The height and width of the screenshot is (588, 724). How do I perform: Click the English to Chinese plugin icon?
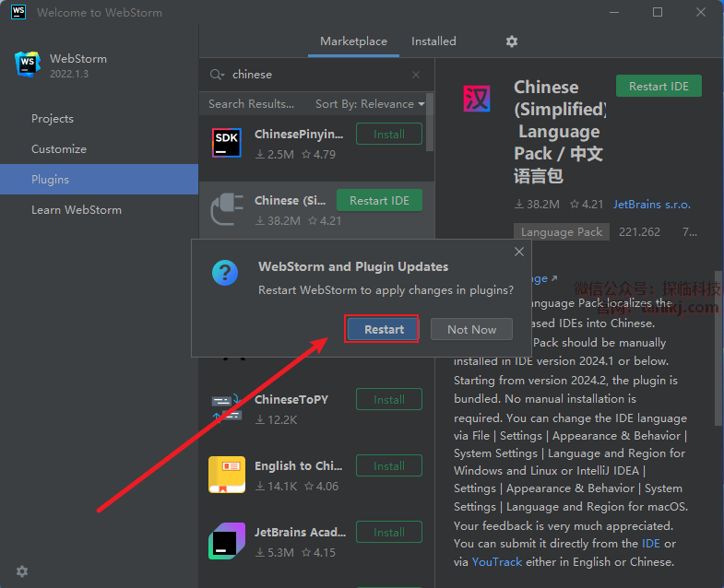[x=226, y=475]
